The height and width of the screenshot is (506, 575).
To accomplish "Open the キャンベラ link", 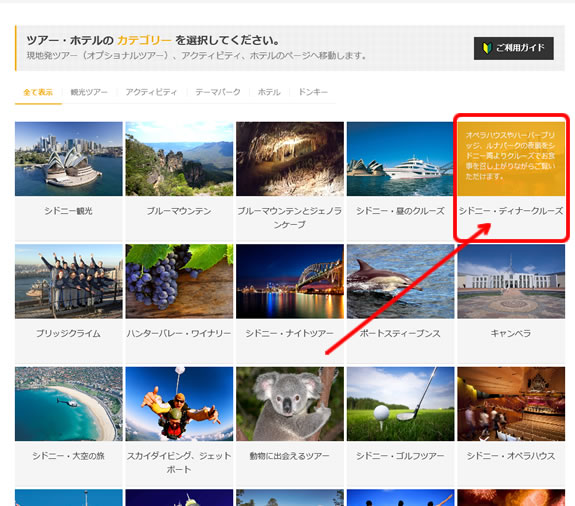I will point(511,333).
